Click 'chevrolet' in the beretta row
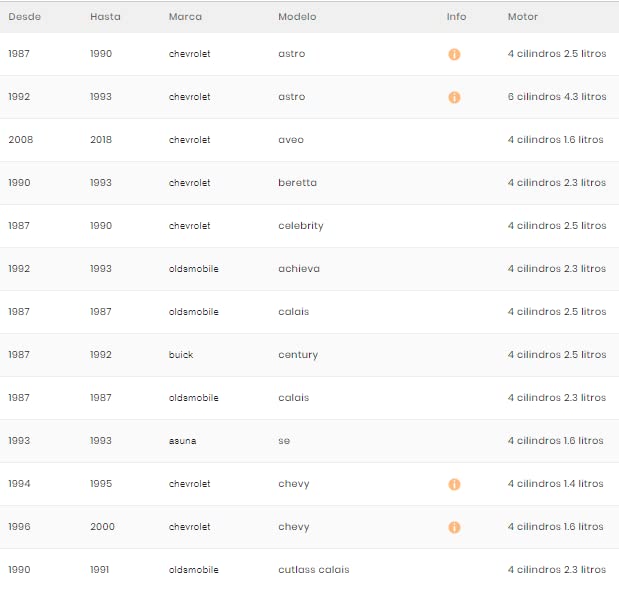Viewport: 619px width, 589px height. (189, 183)
